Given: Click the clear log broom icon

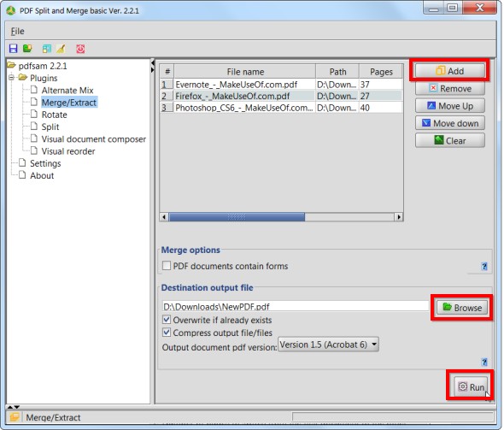Looking at the screenshot, I should pos(61,49).
